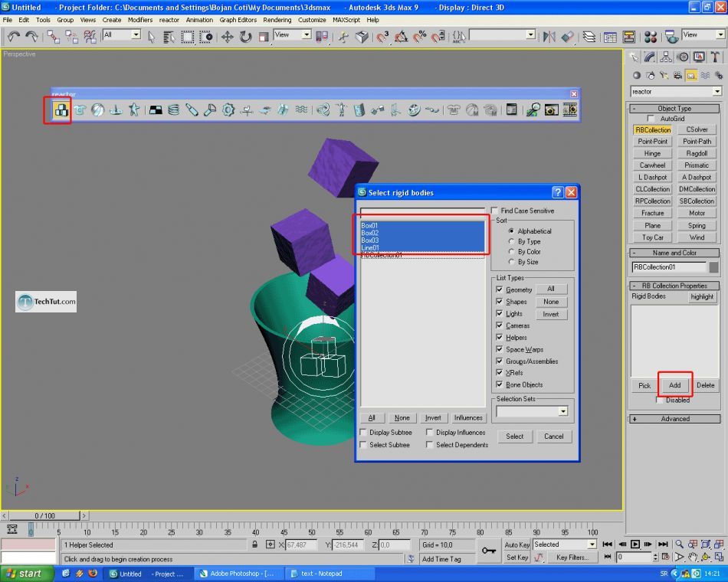Uncheck Shapes in List Types
Viewport: 728px width, 582px height.
pyautogui.click(x=500, y=302)
